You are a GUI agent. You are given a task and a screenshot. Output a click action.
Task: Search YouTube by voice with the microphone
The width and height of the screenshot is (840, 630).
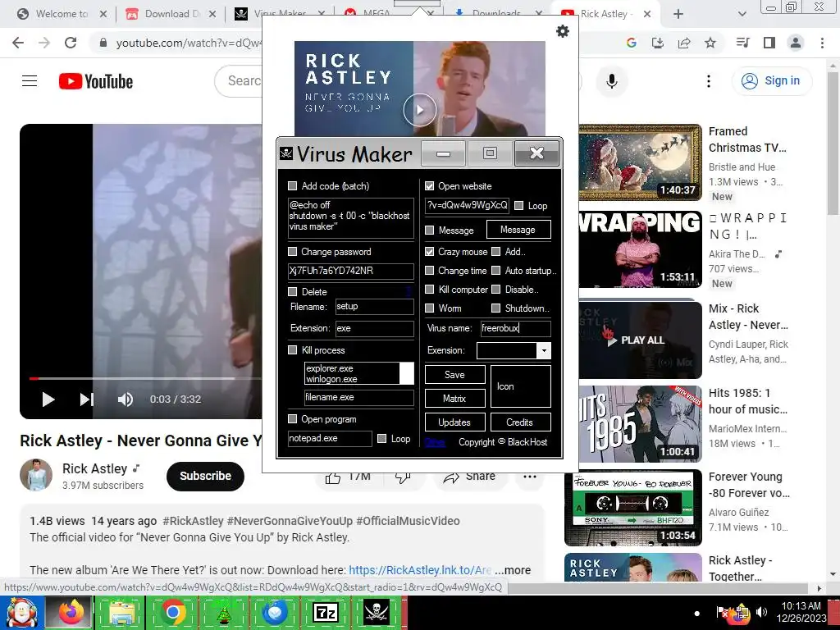pyautogui.click(x=612, y=81)
